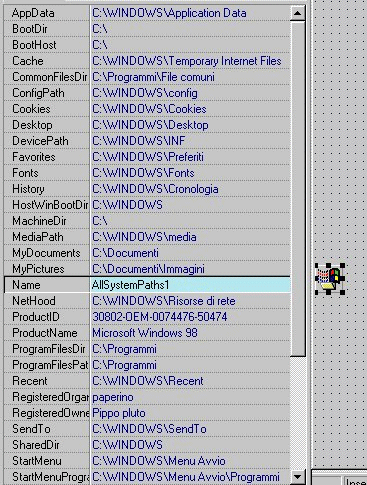Select the ProgramFilesPath property
The width and height of the screenshot is (367, 485).
50,365
